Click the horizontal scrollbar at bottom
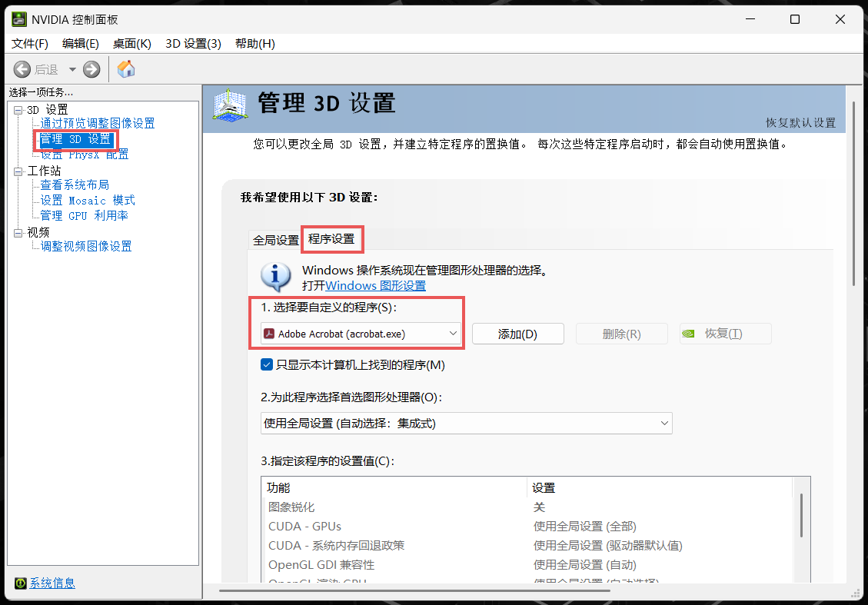 click(x=415, y=590)
